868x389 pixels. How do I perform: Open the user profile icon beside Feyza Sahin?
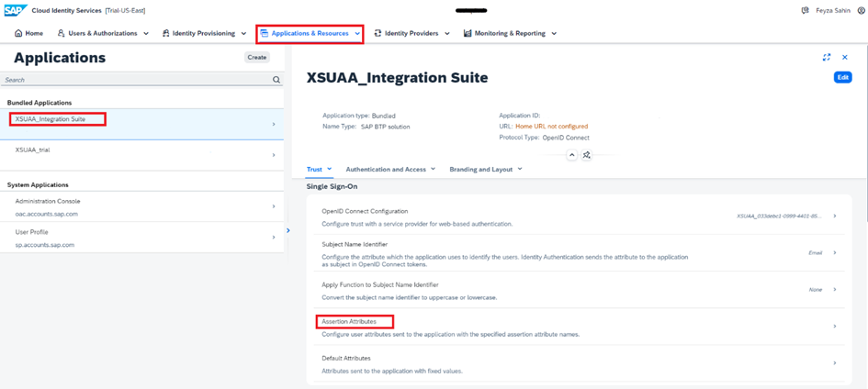(861, 10)
